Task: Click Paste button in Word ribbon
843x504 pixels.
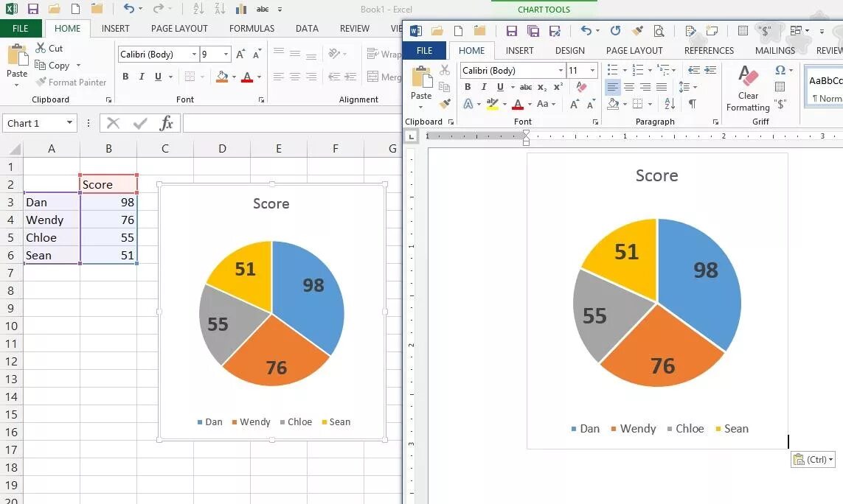Action: tap(421, 87)
